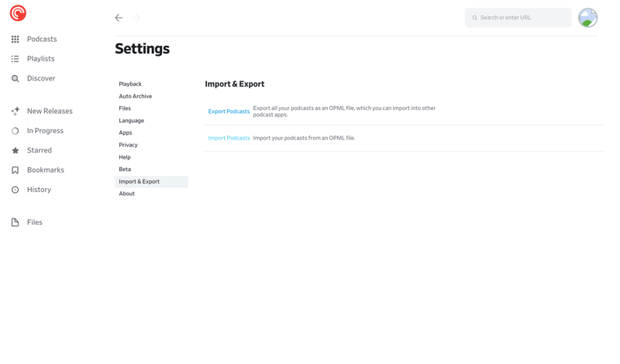
Task: Go to Discover in sidebar
Action: click(x=40, y=78)
